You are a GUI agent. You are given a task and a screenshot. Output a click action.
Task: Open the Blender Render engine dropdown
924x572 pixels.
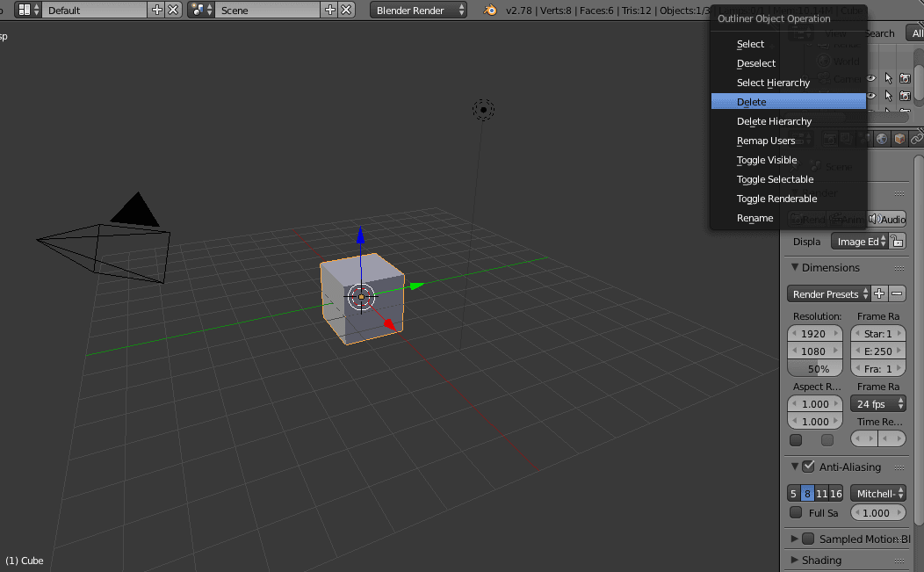point(419,11)
